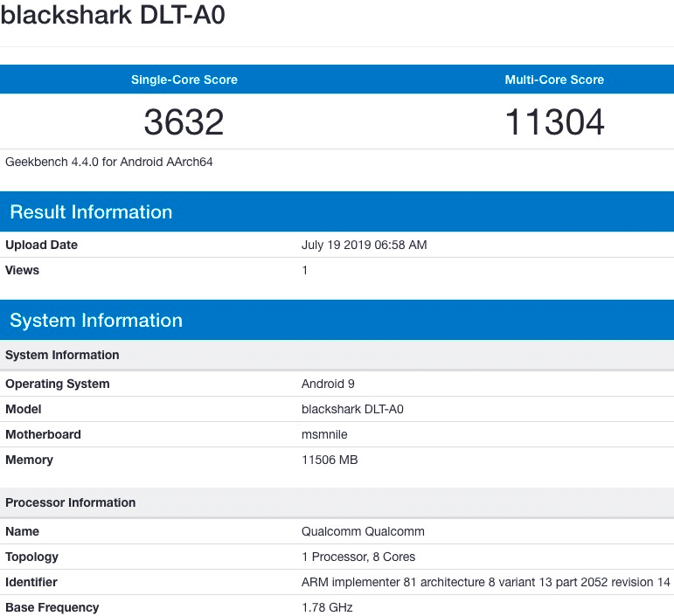Click the blackshark DLT-A0 page title
Image resolution: width=674 pixels, height=616 pixels.
[113, 17]
